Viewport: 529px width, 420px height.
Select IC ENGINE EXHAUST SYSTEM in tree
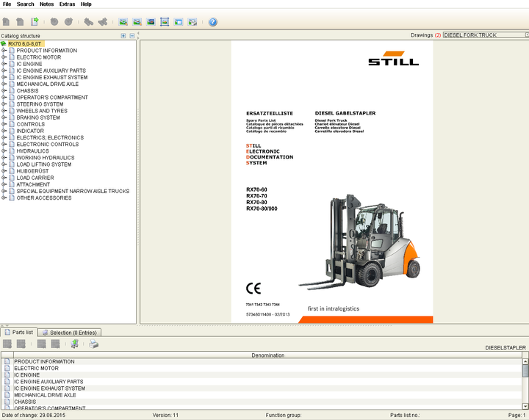coord(52,77)
